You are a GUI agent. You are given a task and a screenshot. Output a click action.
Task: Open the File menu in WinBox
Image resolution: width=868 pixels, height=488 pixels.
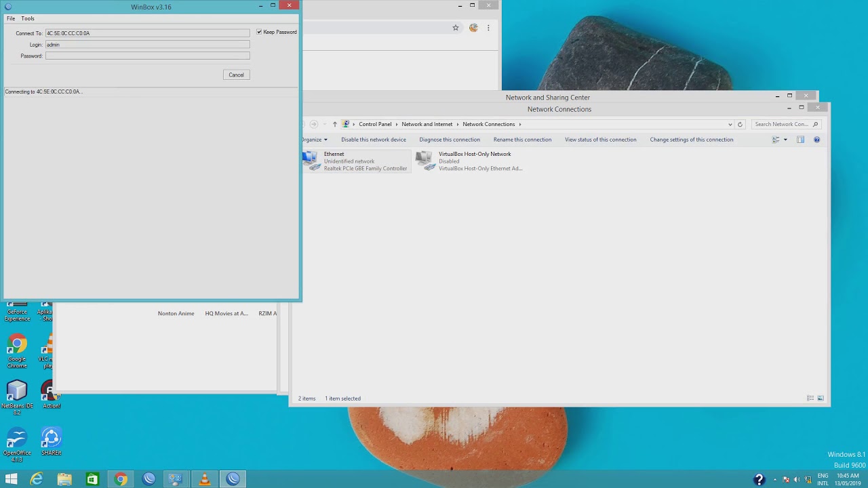tap(11, 18)
